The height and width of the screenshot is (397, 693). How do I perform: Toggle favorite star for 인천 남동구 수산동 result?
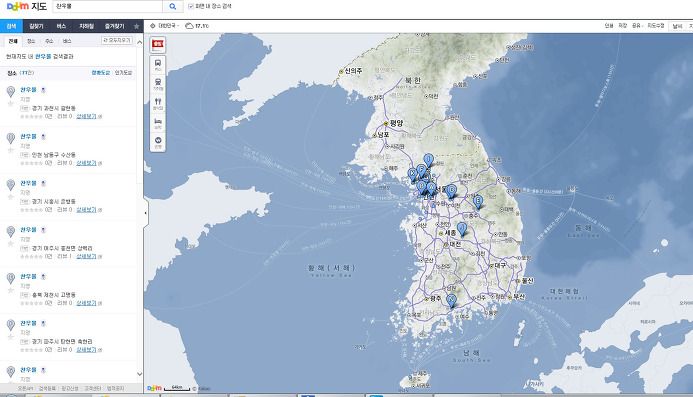pos(11,150)
